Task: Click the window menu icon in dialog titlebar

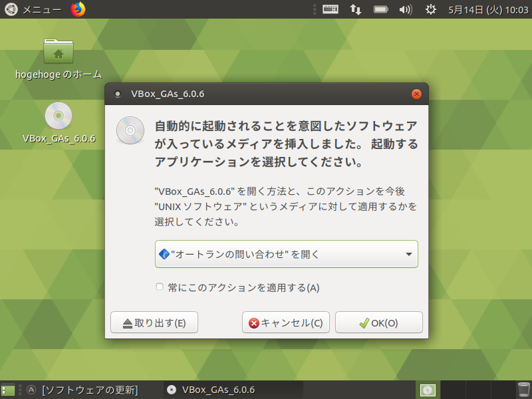Action: pyautogui.click(x=118, y=94)
